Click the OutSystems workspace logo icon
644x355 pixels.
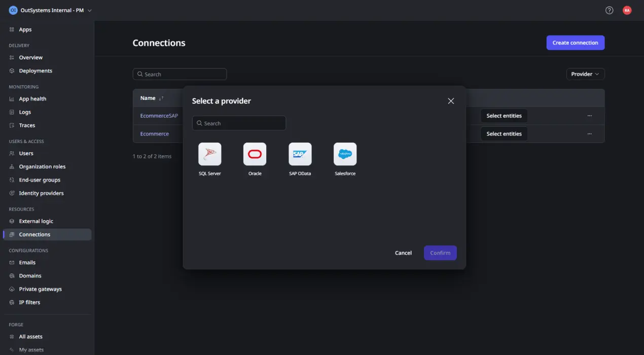click(13, 10)
